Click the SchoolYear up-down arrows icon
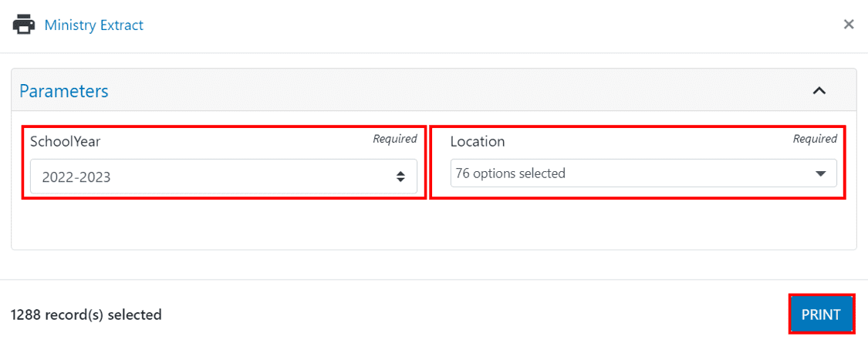 [400, 177]
